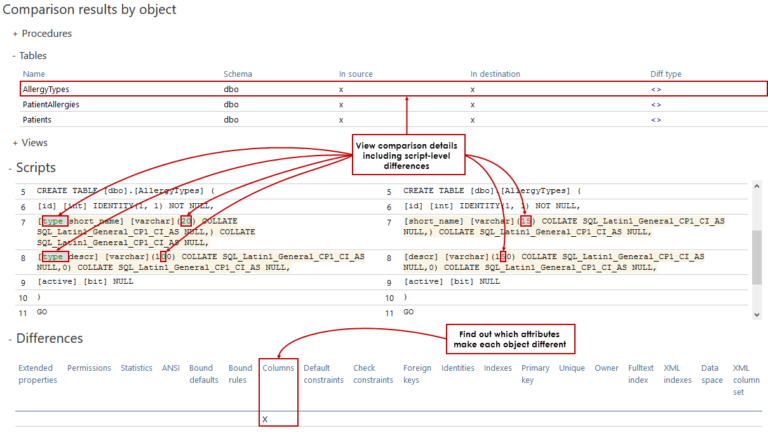The height and width of the screenshot is (433, 768).
Task: Click In destination x for PatientAllergies
Action: tap(472, 105)
